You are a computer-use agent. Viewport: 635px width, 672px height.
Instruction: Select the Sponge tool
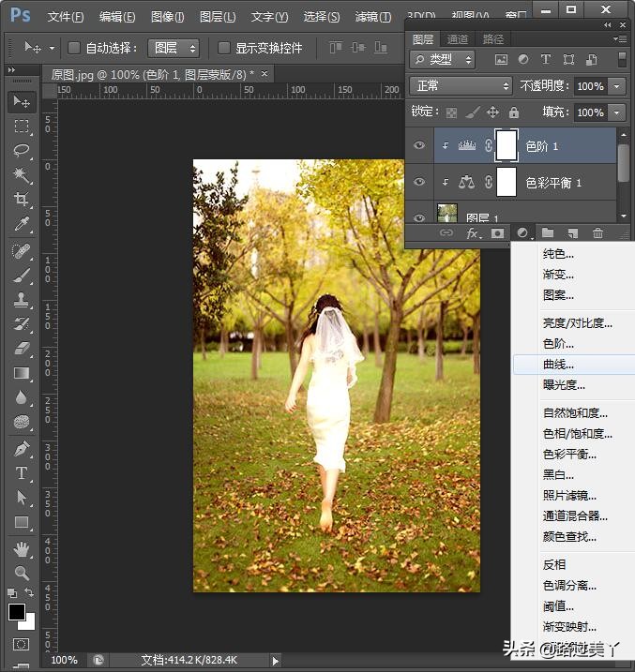[22, 422]
